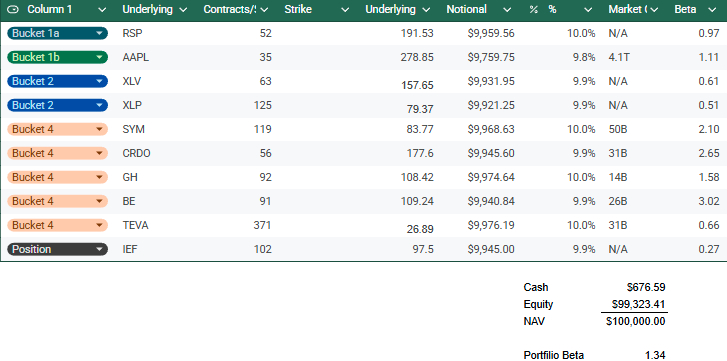Select the CRDO ticker cell
727x361 pixels.
coord(136,153)
